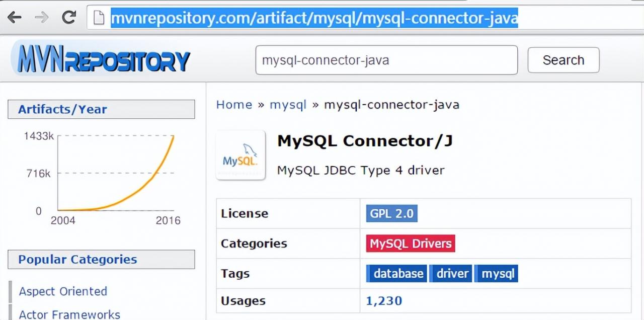Image resolution: width=644 pixels, height=320 pixels.
Task: Open the Actor Frameworks category link
Action: [69, 314]
